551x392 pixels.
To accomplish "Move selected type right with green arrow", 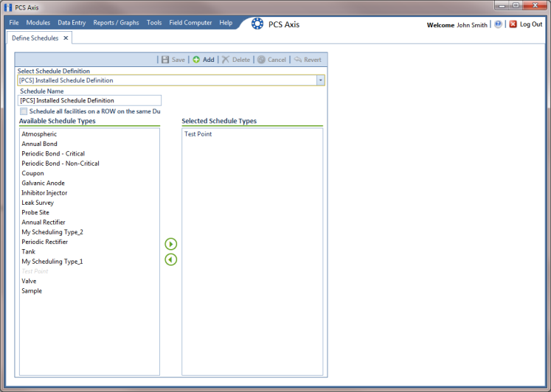I will click(171, 244).
